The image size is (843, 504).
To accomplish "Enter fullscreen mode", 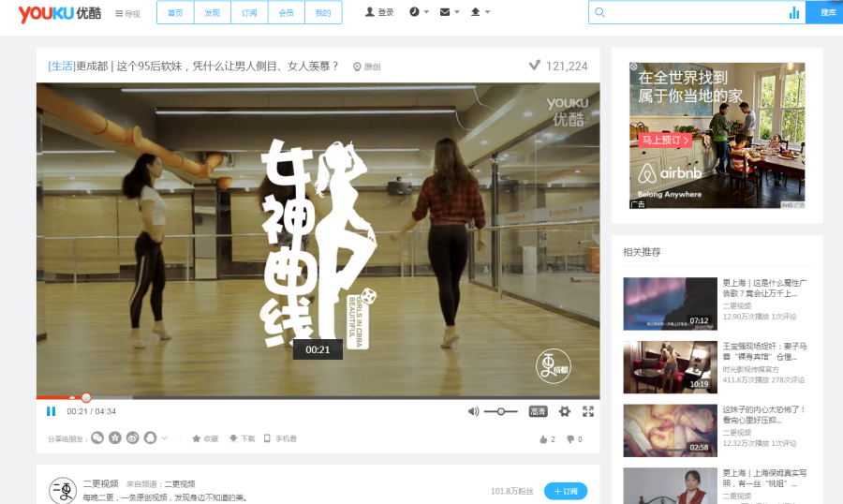I will click(588, 411).
